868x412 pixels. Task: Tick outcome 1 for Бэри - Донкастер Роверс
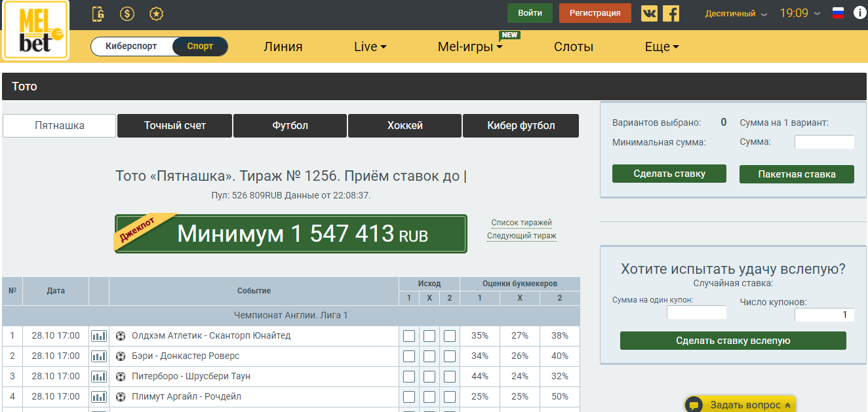[x=409, y=356]
